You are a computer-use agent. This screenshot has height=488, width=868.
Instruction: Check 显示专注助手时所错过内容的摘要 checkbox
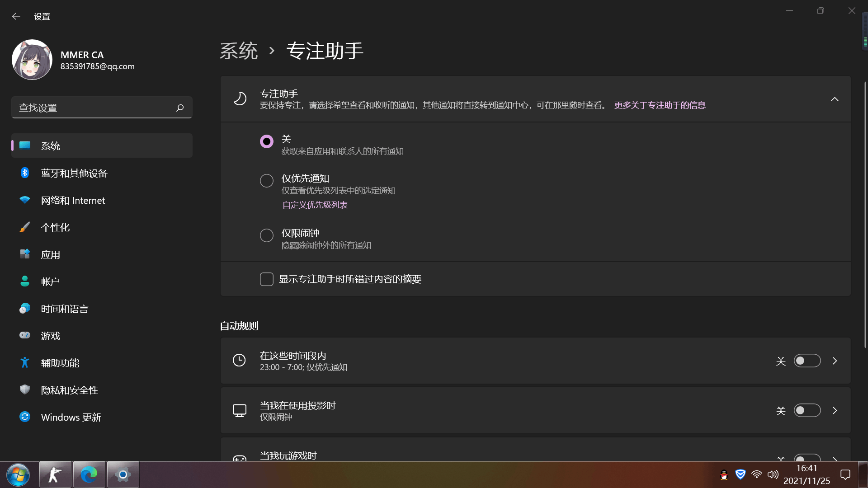pyautogui.click(x=267, y=279)
